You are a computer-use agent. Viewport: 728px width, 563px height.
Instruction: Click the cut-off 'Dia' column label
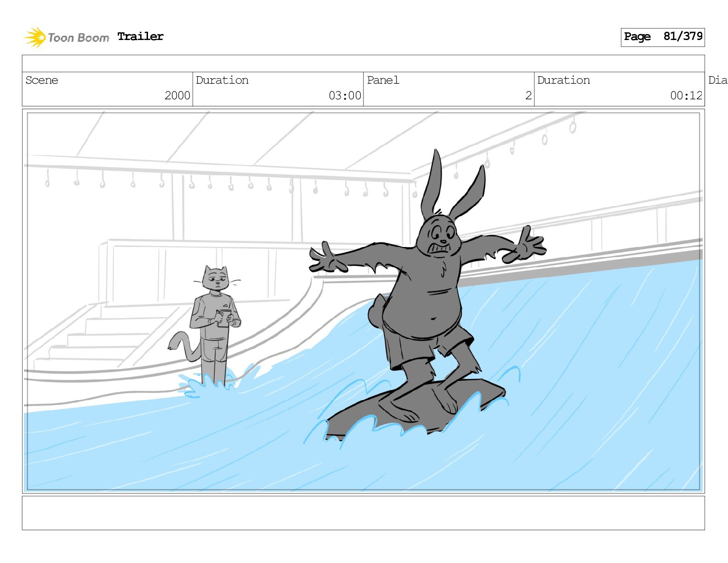[x=718, y=80]
